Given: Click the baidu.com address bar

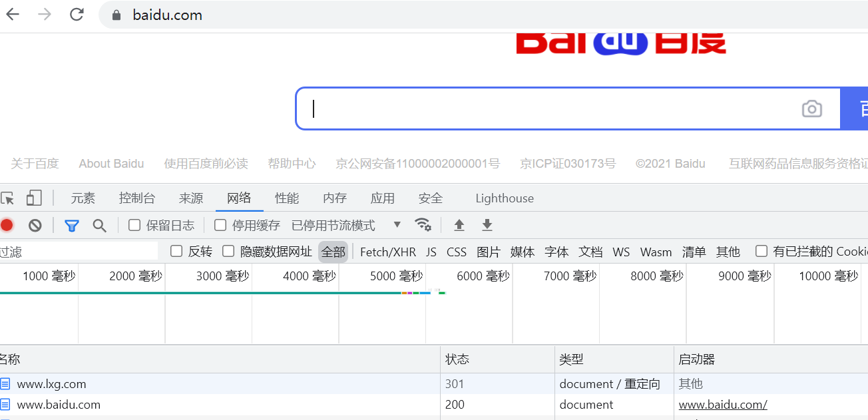Looking at the screenshot, I should [167, 15].
